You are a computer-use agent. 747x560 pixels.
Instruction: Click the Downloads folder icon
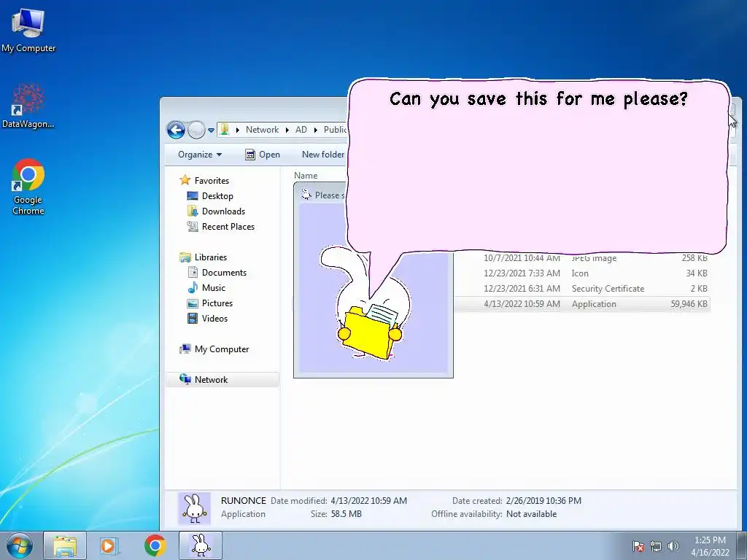(193, 211)
